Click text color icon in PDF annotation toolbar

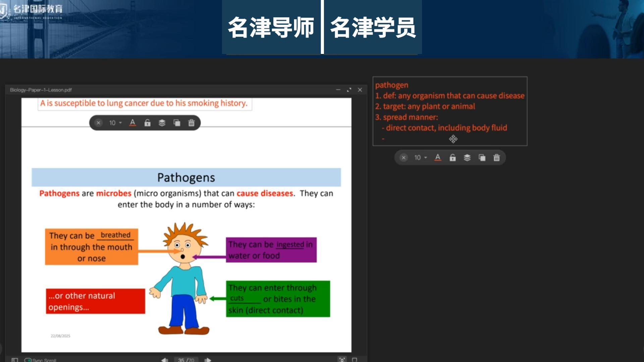[x=132, y=123]
